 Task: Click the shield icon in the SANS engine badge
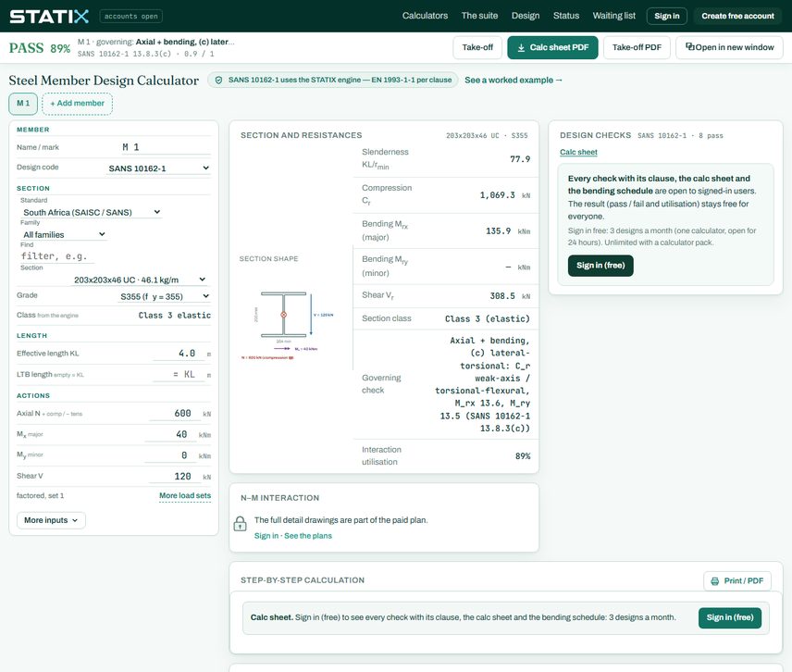[218, 80]
